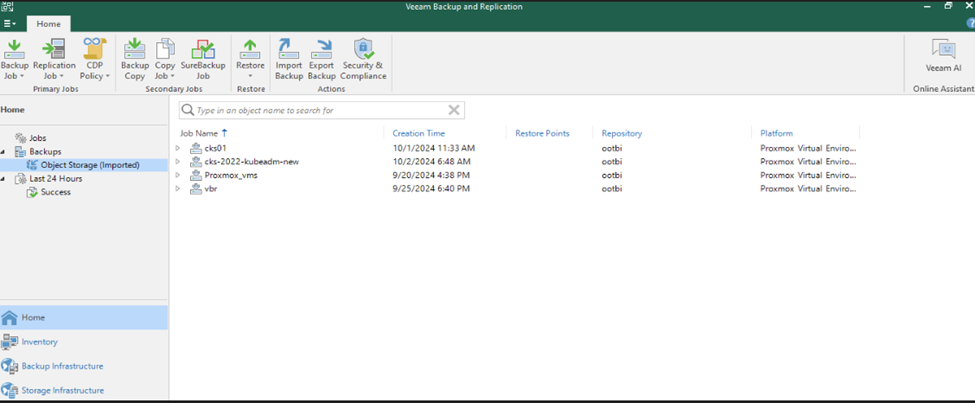Click the vbr job icon
The image size is (975, 403).
[196, 188]
